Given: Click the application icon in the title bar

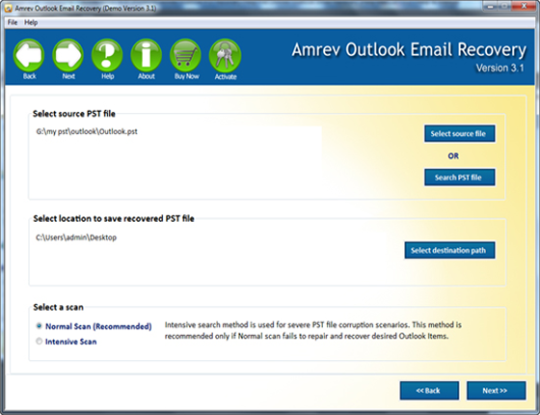Looking at the screenshot, I should click(8, 8).
